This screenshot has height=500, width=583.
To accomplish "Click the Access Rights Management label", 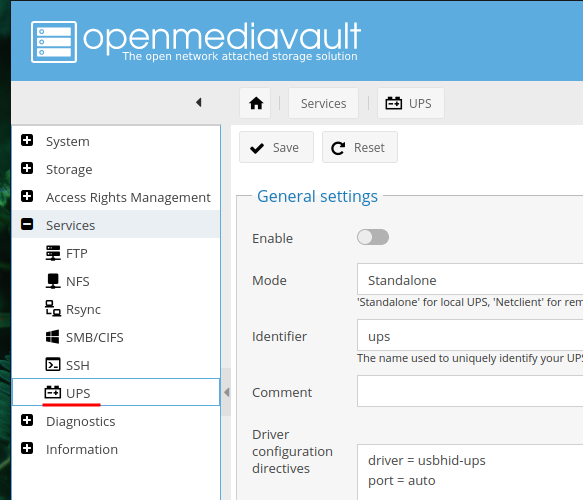I will pos(128,197).
